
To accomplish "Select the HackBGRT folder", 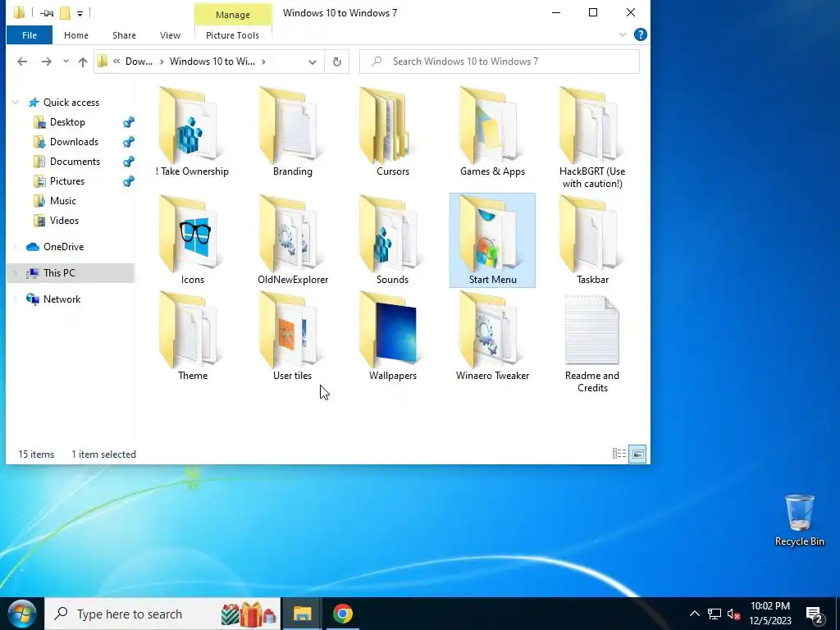I will tap(592, 138).
